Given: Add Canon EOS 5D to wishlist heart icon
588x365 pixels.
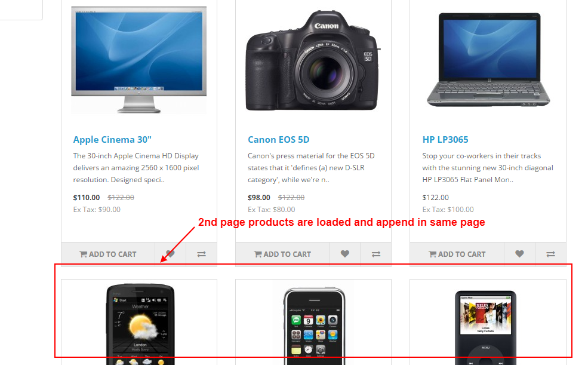Looking at the screenshot, I should click(x=344, y=254).
